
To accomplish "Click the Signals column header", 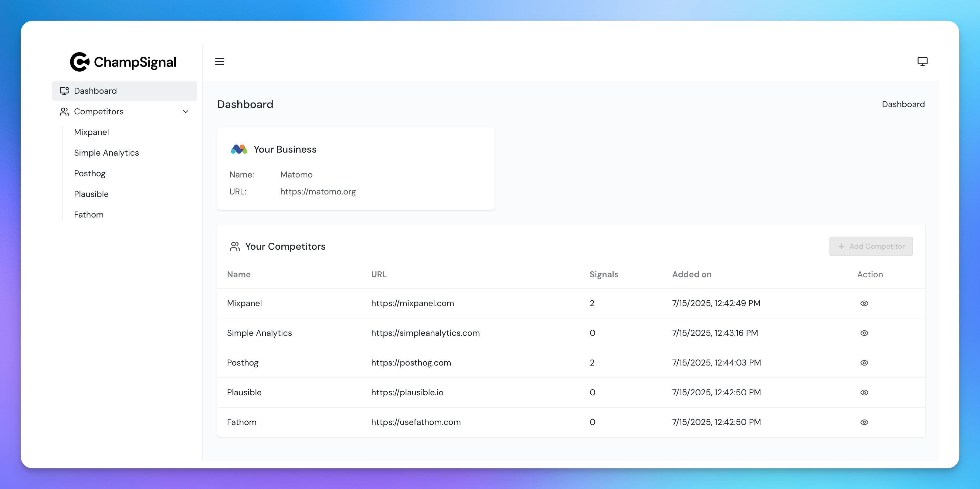I will pyautogui.click(x=604, y=275).
